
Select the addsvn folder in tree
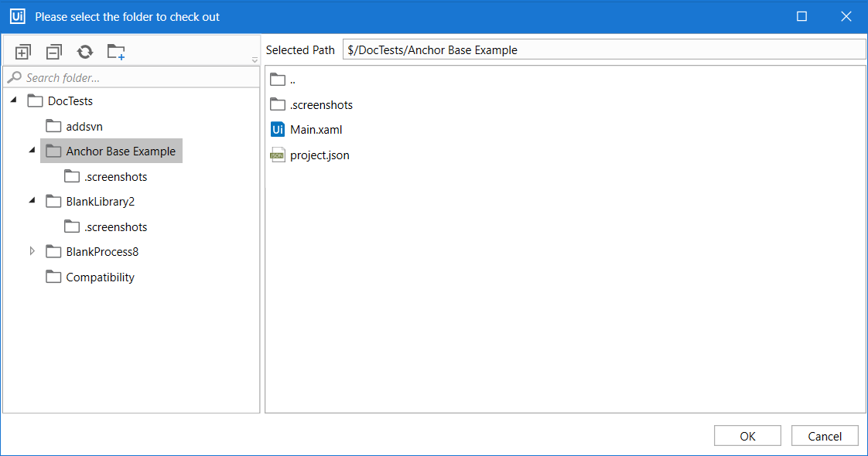84,126
